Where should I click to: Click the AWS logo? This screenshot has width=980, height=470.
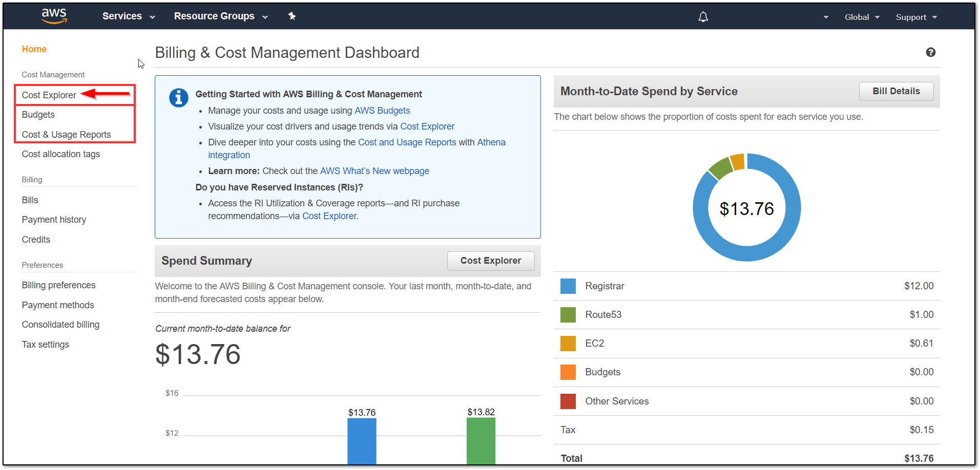pyautogui.click(x=54, y=16)
